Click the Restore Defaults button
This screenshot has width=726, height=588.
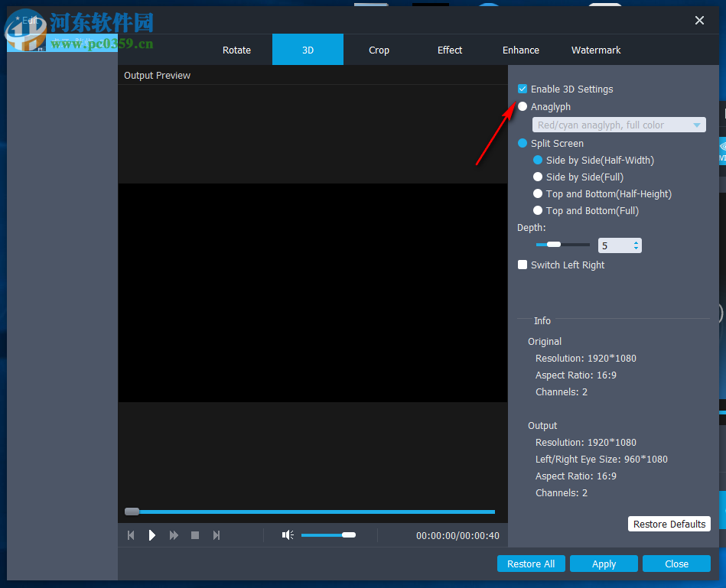[x=669, y=524]
